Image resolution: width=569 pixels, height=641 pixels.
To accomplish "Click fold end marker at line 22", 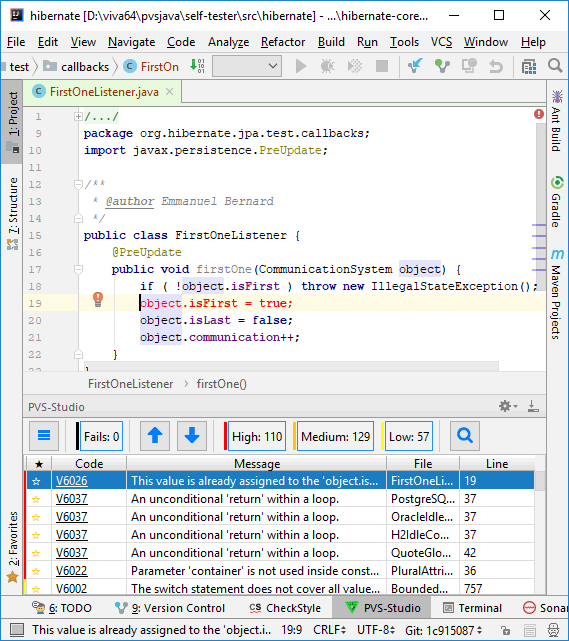I will 78,354.
